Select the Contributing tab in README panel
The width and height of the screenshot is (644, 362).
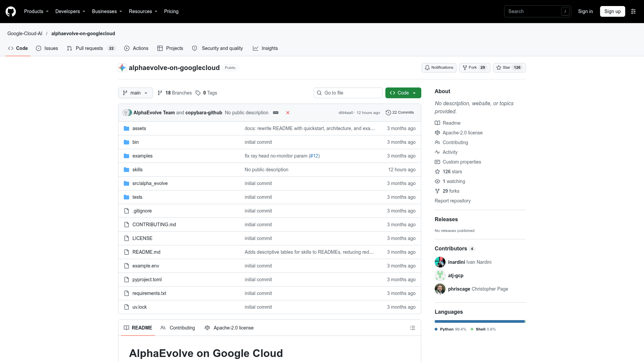click(178, 328)
